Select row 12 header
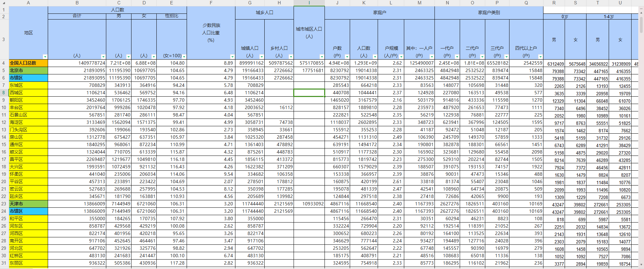The width and height of the screenshot is (644, 269). (4, 122)
